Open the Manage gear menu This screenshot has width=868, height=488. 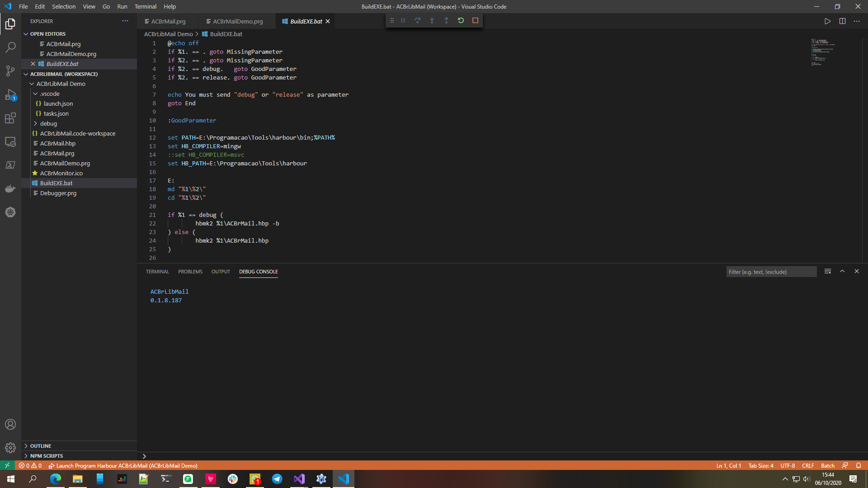click(x=10, y=448)
